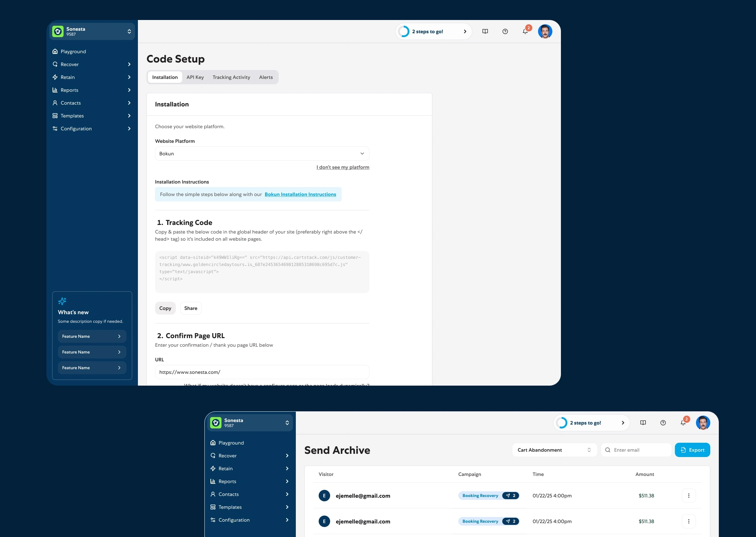Click the Copy button under tracking code

(165, 308)
